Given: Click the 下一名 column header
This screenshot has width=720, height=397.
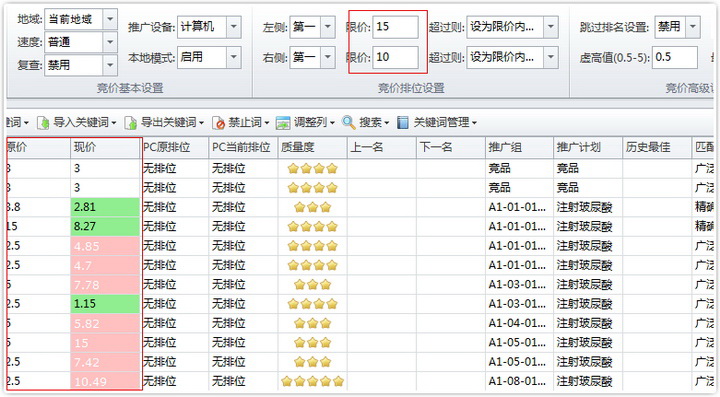Looking at the screenshot, I should pos(450,147).
